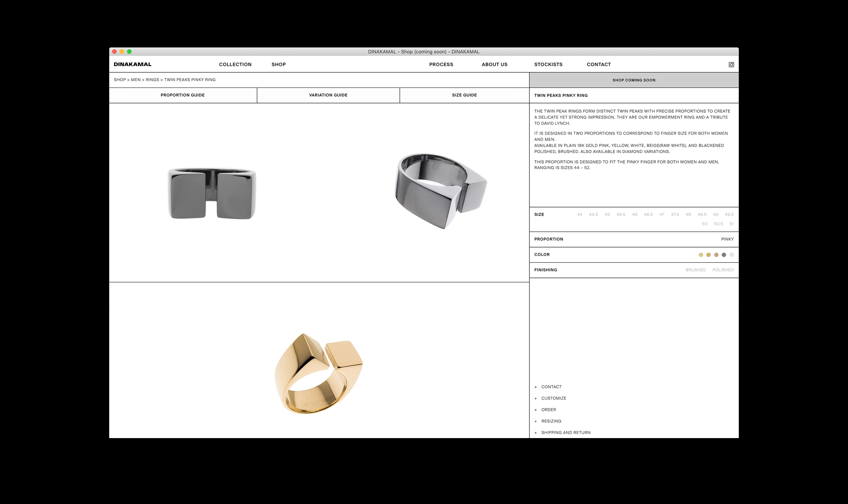Go to Stockists page
This screenshot has width=848, height=504.
click(548, 64)
